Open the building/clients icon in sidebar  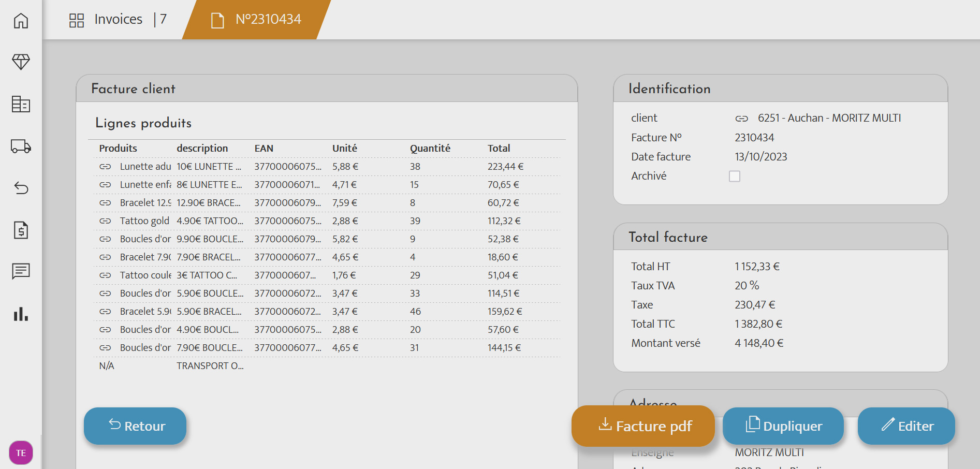21,104
